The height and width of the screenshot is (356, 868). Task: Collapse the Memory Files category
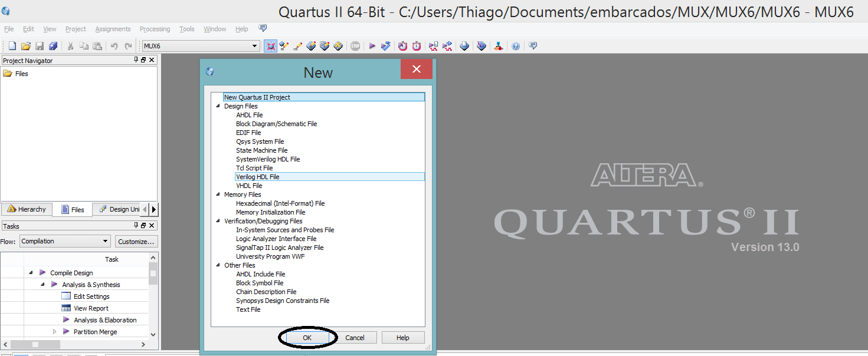(x=218, y=195)
